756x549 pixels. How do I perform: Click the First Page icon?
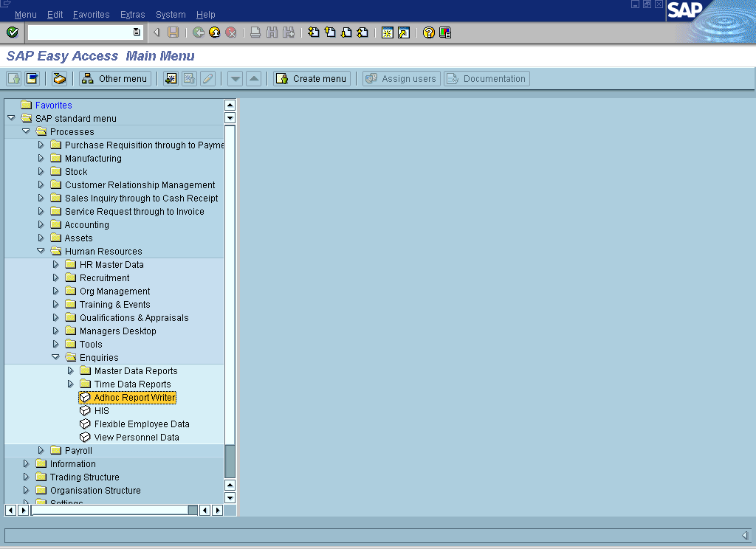(x=313, y=32)
